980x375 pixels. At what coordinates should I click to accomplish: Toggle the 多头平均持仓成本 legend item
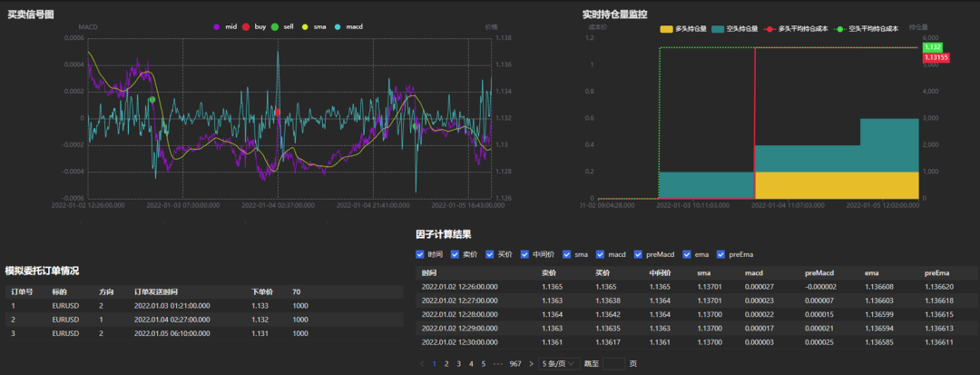point(795,29)
